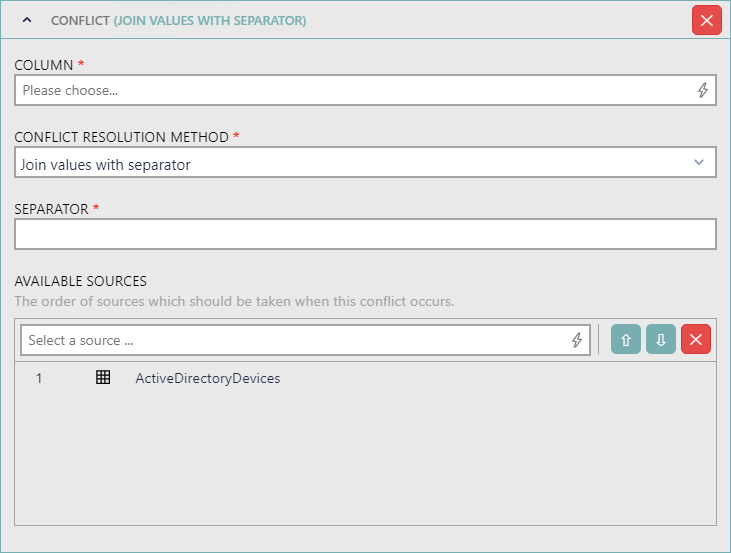Remove selected source with red X icon
This screenshot has height=553, width=731.
coord(696,340)
